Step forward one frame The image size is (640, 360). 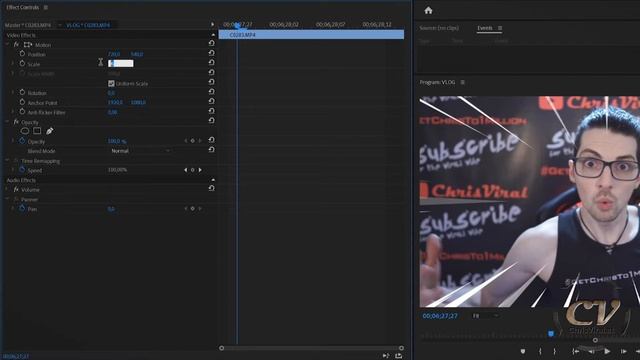[624, 351]
